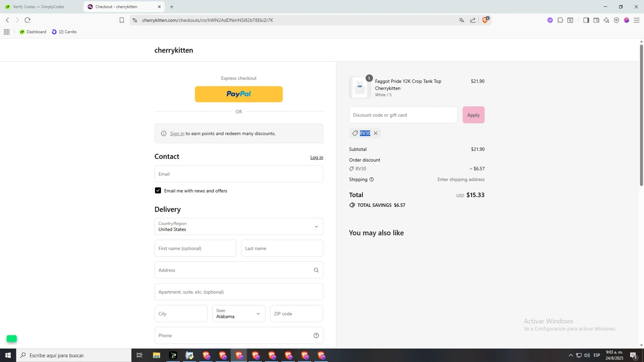
Task: Open a new browser tab
Action: point(172,7)
